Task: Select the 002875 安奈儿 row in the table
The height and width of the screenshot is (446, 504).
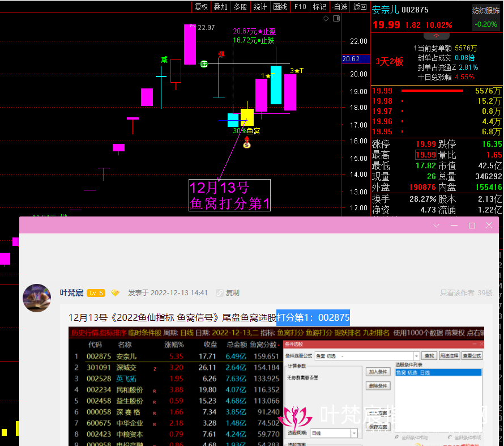Action: tap(176, 356)
